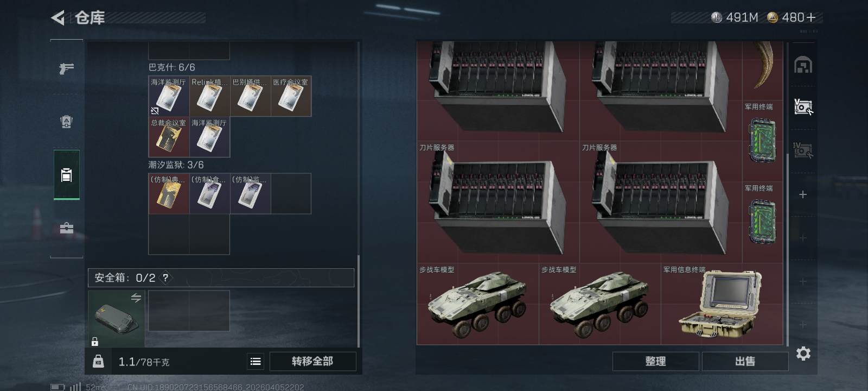Click the 转移全部 transfer all button
The width and height of the screenshot is (868, 391).
coord(312,361)
